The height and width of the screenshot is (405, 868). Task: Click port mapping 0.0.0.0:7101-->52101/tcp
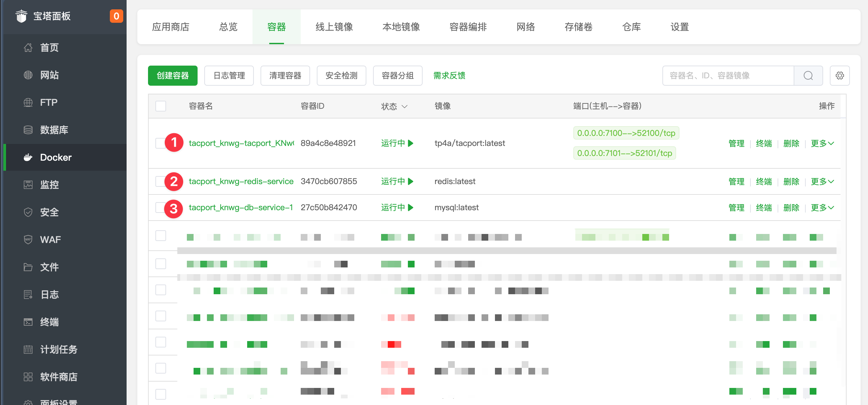pos(625,153)
